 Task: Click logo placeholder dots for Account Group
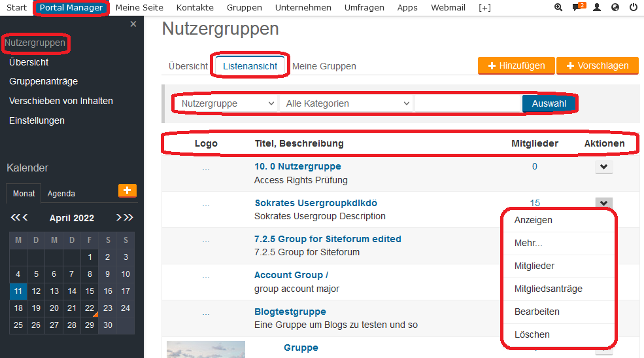click(206, 277)
